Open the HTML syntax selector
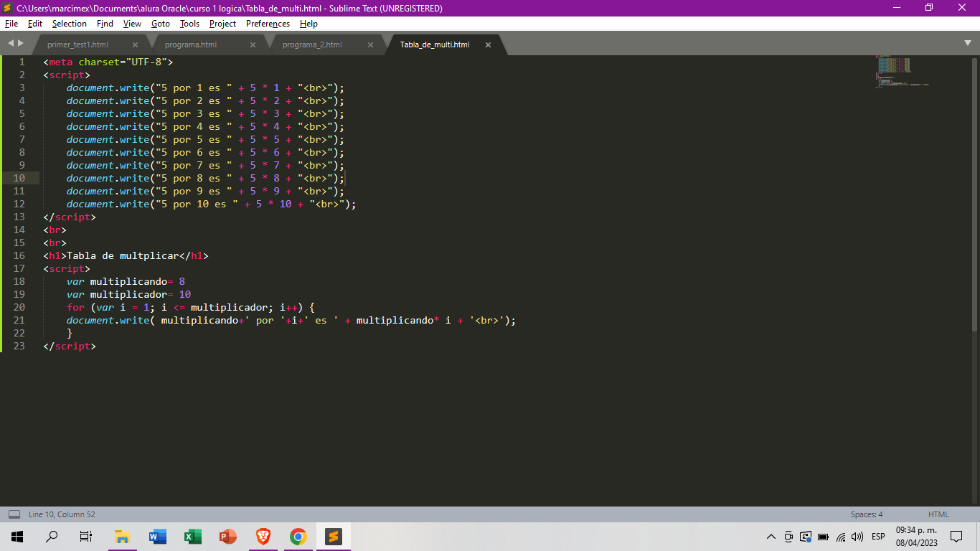980x551 pixels. click(x=938, y=514)
